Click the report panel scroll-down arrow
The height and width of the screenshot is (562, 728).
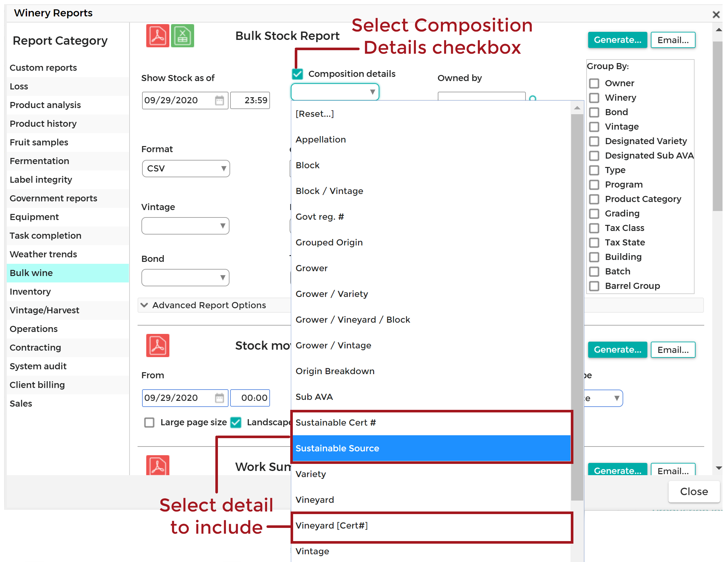(719, 468)
